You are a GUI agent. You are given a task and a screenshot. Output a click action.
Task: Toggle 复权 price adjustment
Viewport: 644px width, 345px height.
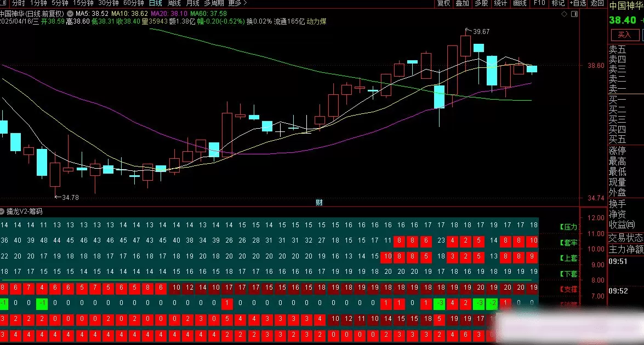coord(443,3)
